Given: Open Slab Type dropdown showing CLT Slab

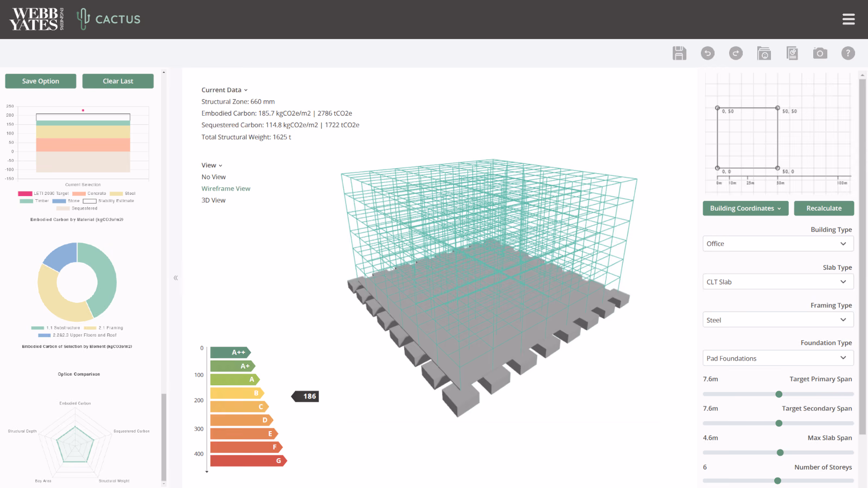Looking at the screenshot, I should [x=778, y=282].
